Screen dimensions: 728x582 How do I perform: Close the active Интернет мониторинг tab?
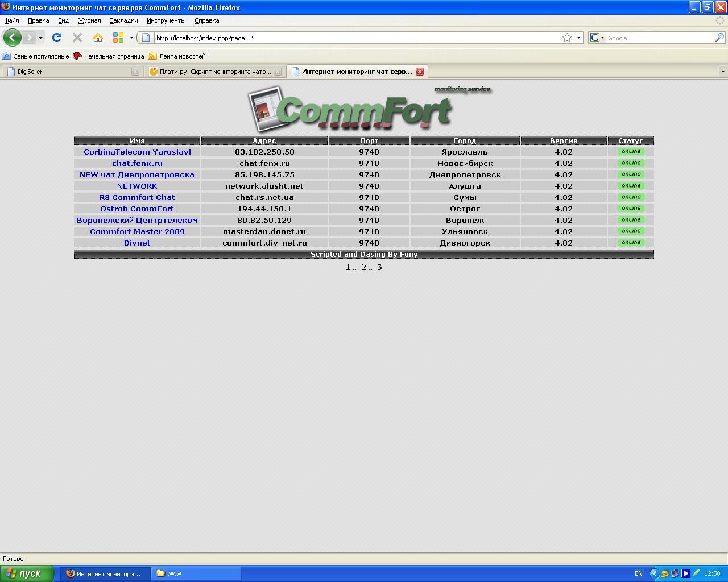419,72
